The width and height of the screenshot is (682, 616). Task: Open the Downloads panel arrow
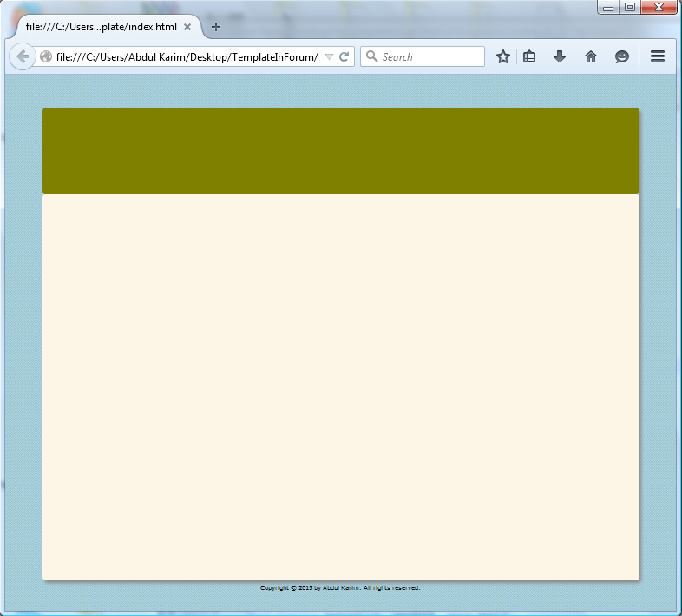(x=560, y=56)
